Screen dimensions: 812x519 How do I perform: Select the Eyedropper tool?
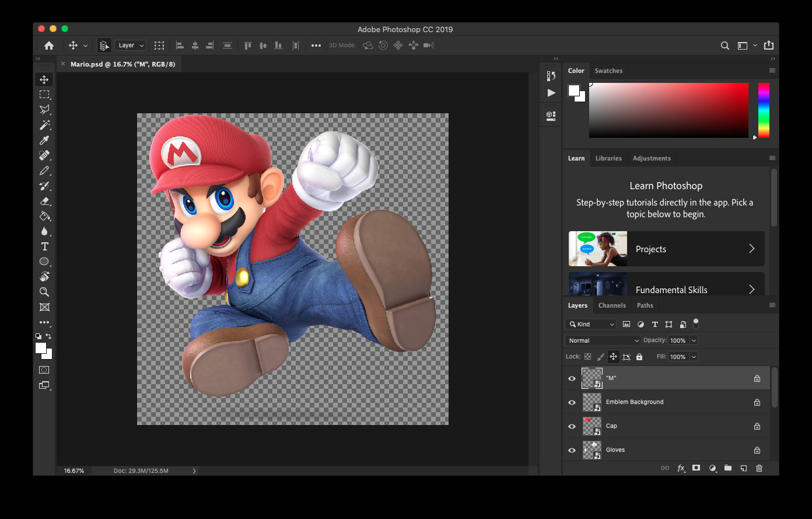[x=44, y=140]
